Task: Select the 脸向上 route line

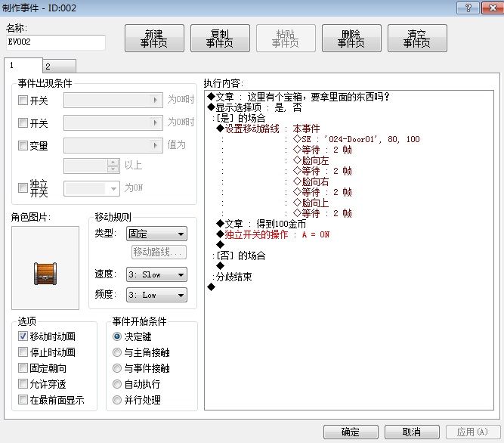Action: [311, 203]
